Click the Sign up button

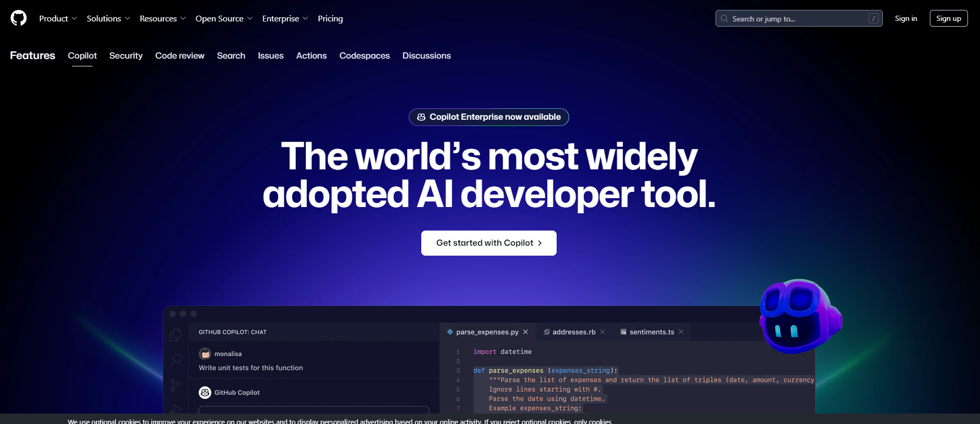949,18
